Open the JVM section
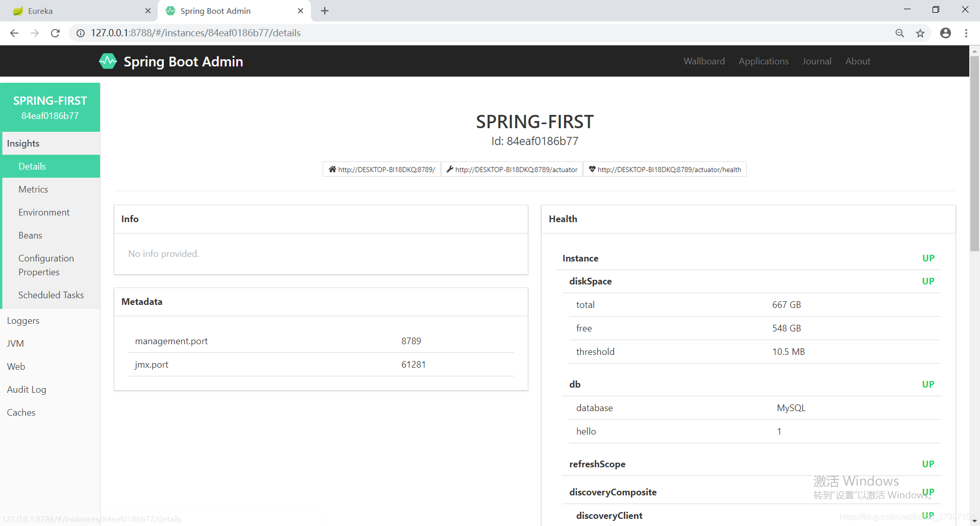This screenshot has height=526, width=980. 50,344
